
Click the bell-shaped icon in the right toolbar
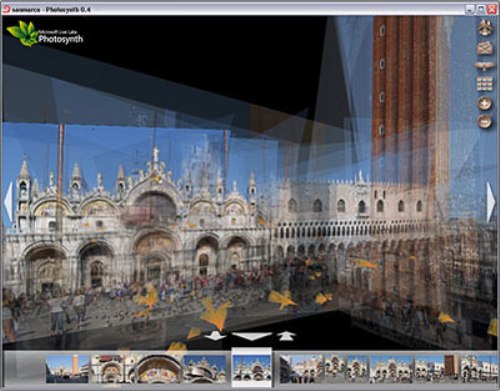click(x=485, y=28)
